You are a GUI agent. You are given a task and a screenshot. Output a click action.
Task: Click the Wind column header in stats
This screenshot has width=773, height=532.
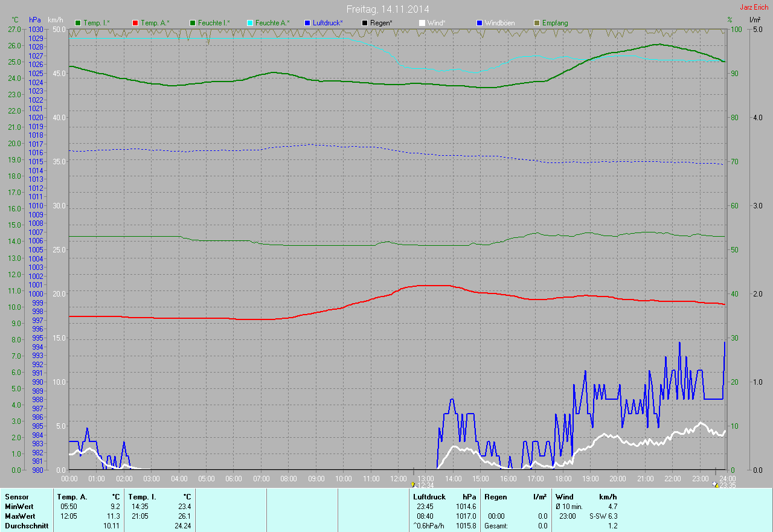pyautogui.click(x=564, y=497)
